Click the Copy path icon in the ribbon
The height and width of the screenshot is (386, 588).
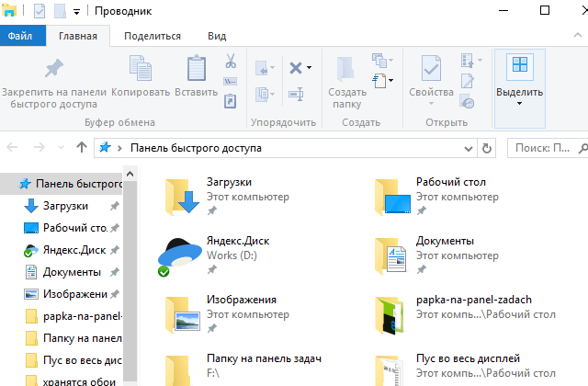(x=231, y=81)
